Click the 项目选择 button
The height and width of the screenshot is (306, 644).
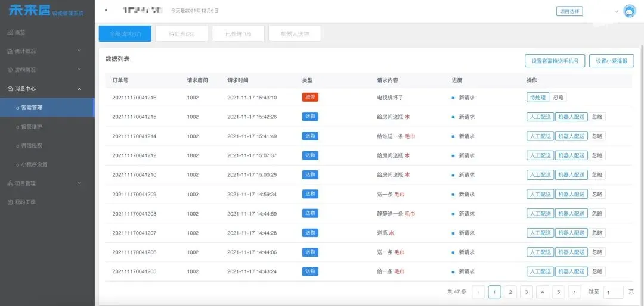click(569, 11)
